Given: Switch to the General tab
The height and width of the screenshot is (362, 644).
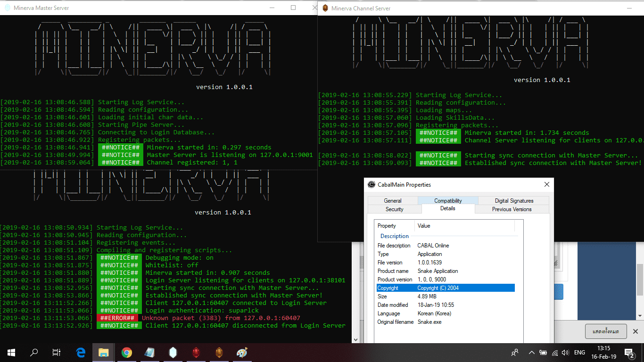Looking at the screenshot, I should pos(393,201).
